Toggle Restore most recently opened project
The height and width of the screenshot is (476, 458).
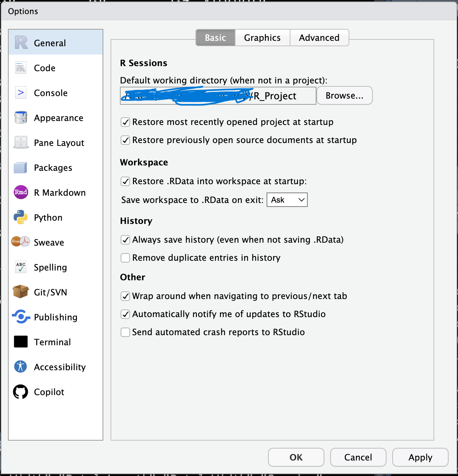pos(125,122)
